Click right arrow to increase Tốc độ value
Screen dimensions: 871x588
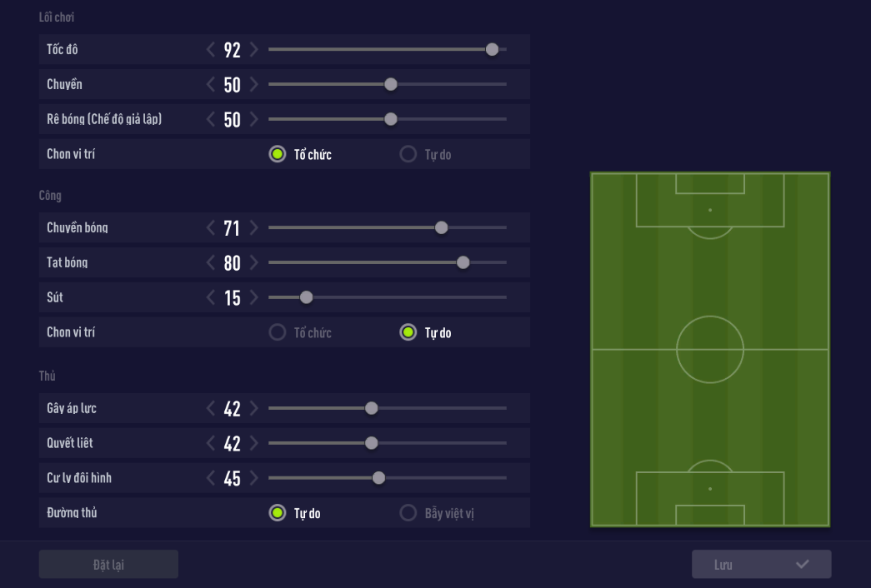254,50
